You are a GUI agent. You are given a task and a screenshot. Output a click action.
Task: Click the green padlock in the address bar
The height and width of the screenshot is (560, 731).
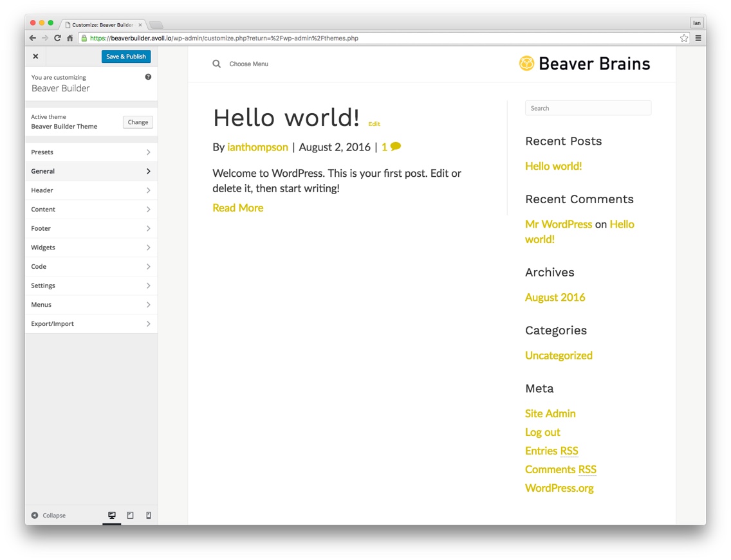[x=84, y=38]
